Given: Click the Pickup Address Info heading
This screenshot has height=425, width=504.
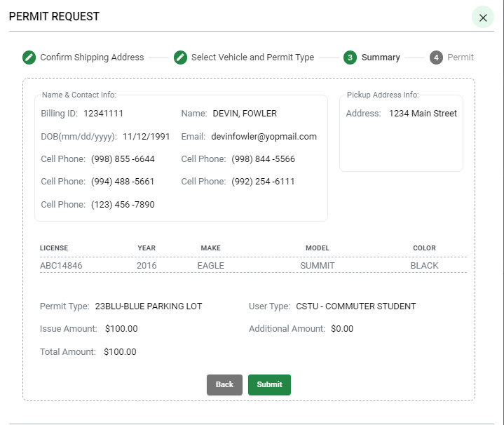Looking at the screenshot, I should click(x=383, y=95).
